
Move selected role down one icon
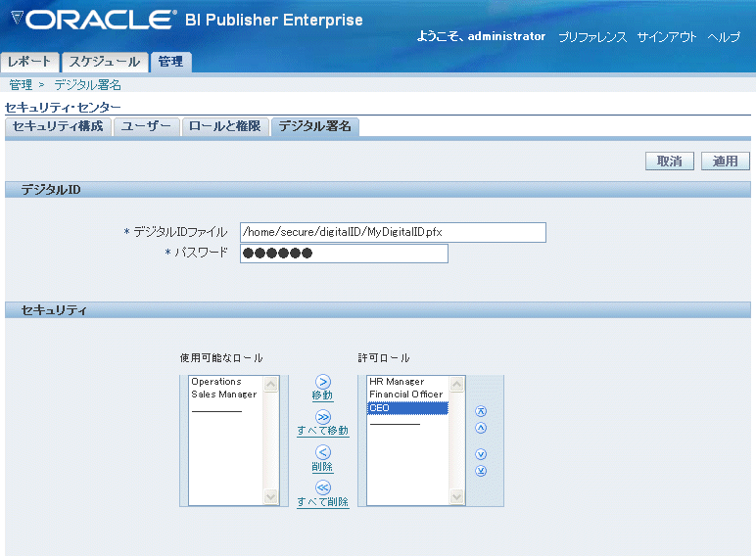(x=481, y=454)
